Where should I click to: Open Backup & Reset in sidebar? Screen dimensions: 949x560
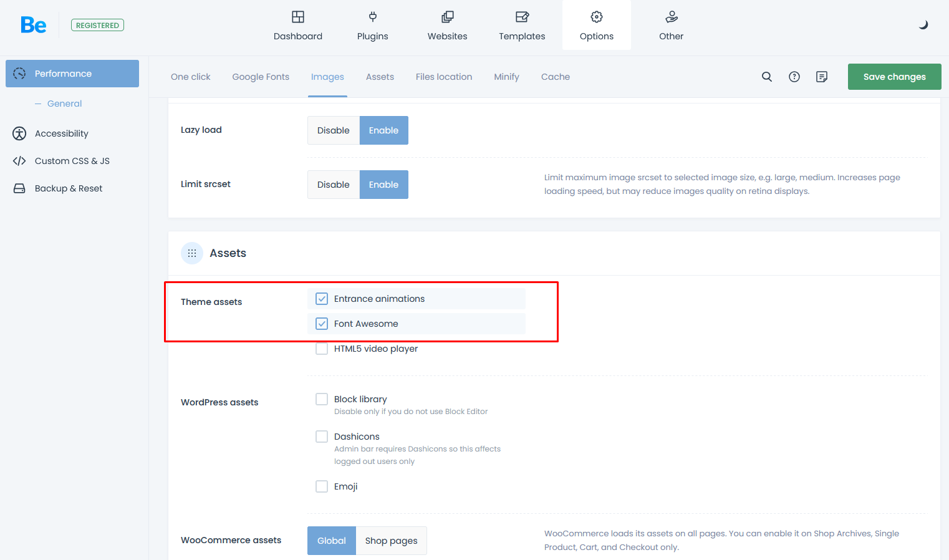(x=69, y=188)
